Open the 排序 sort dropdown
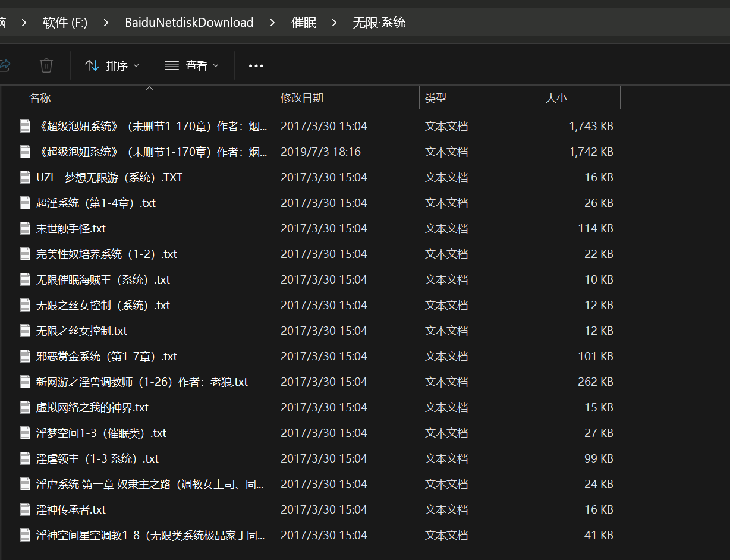The width and height of the screenshot is (730, 560). (x=112, y=65)
